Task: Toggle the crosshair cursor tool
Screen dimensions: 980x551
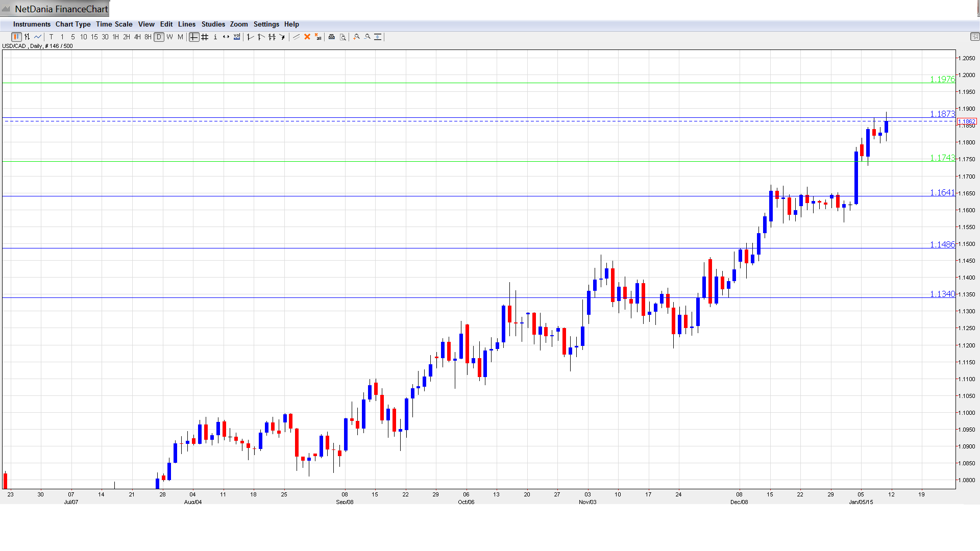Action: pos(194,37)
